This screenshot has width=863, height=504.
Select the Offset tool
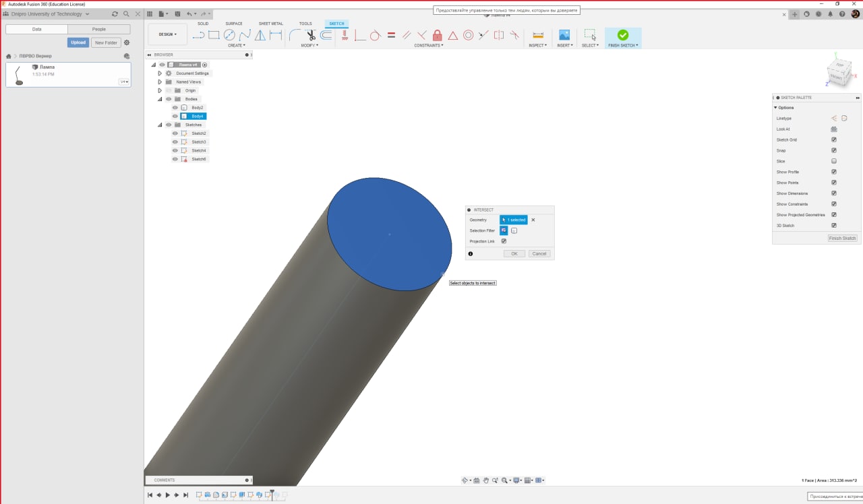(326, 35)
